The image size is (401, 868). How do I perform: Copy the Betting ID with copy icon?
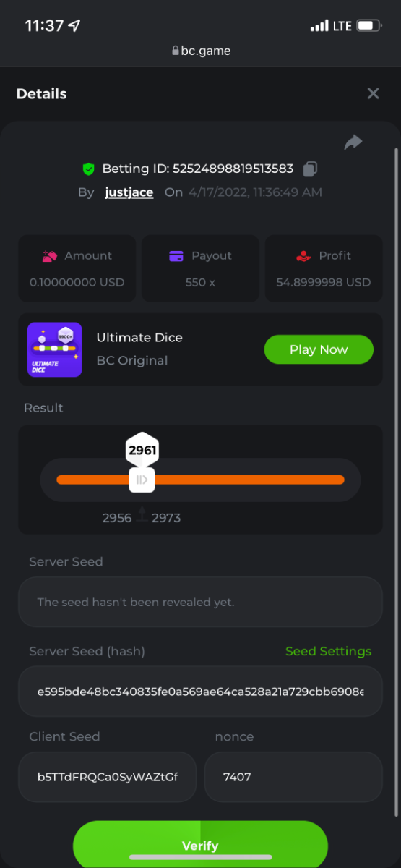pyautogui.click(x=310, y=169)
